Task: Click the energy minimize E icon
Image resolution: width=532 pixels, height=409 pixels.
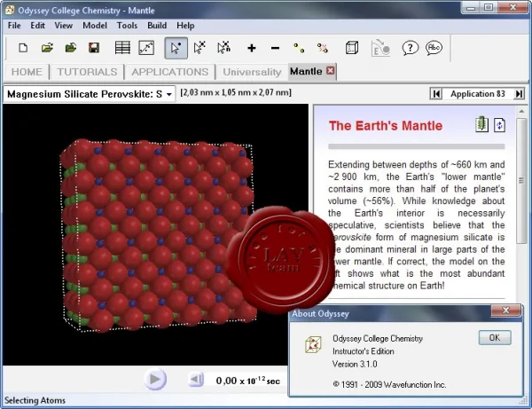Action: pos(380,48)
